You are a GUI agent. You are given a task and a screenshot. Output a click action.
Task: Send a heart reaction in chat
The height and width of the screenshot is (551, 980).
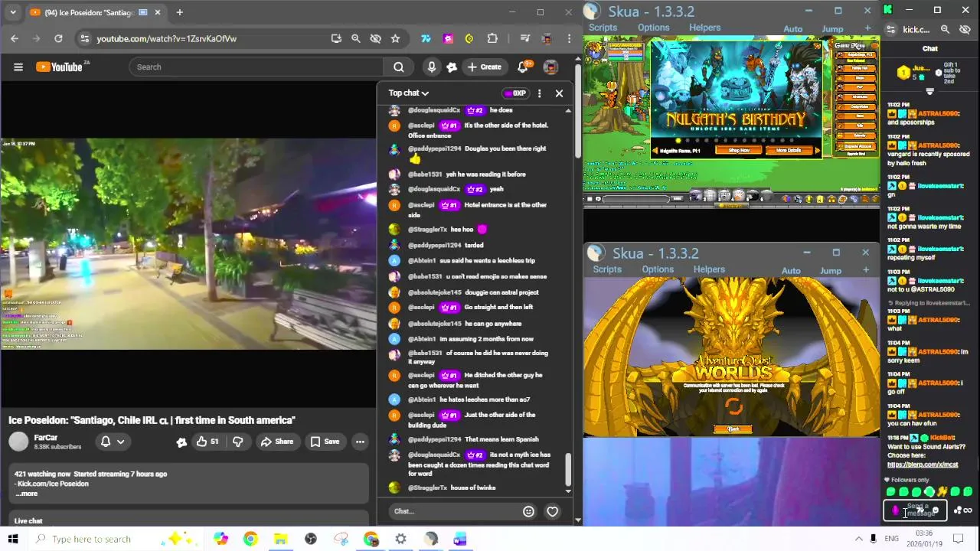[552, 511]
